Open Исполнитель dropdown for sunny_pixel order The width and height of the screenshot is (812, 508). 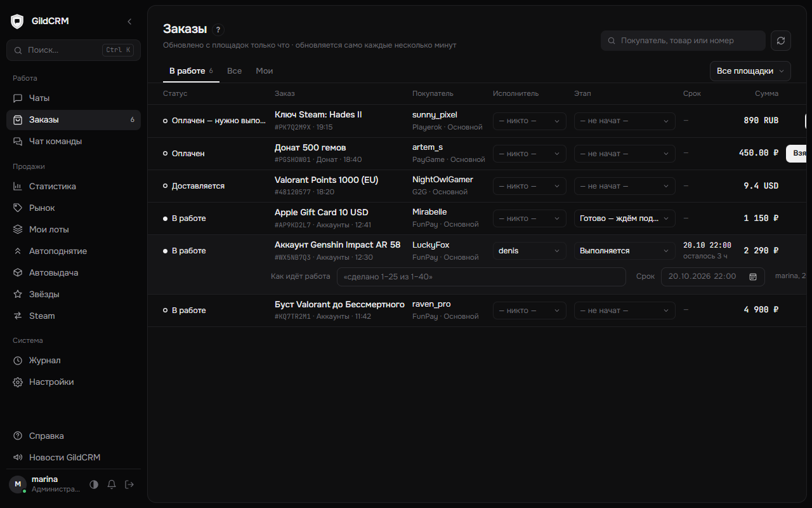(x=530, y=121)
